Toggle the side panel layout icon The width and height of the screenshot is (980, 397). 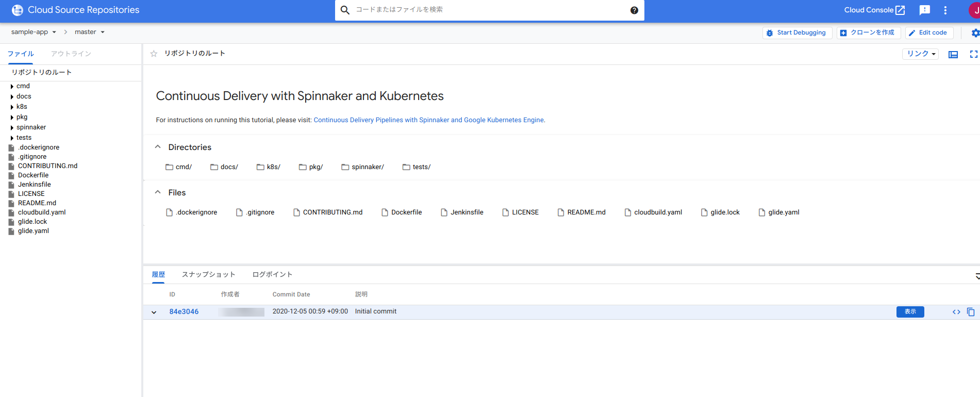tap(953, 54)
